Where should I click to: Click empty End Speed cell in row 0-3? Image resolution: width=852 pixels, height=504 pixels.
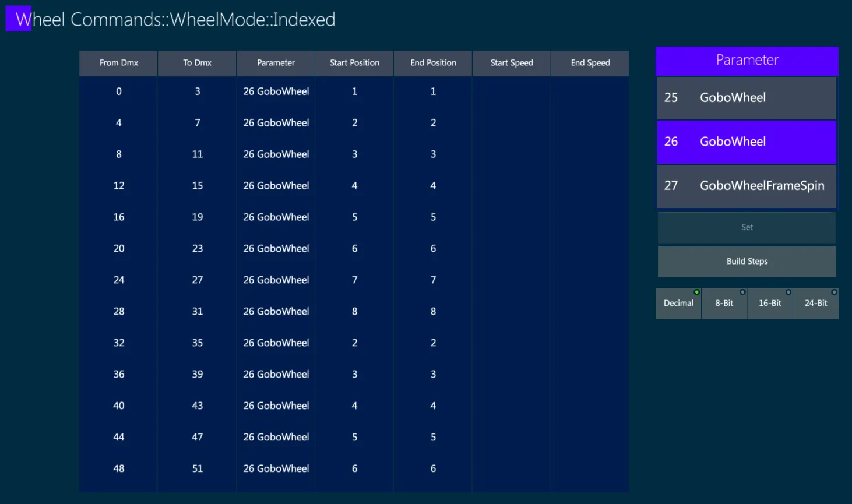tap(590, 91)
